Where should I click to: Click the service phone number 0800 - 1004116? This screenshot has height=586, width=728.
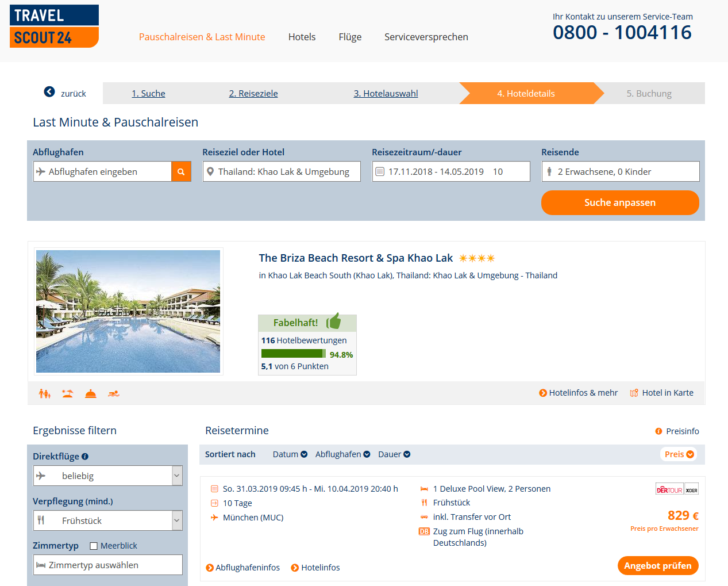point(622,33)
